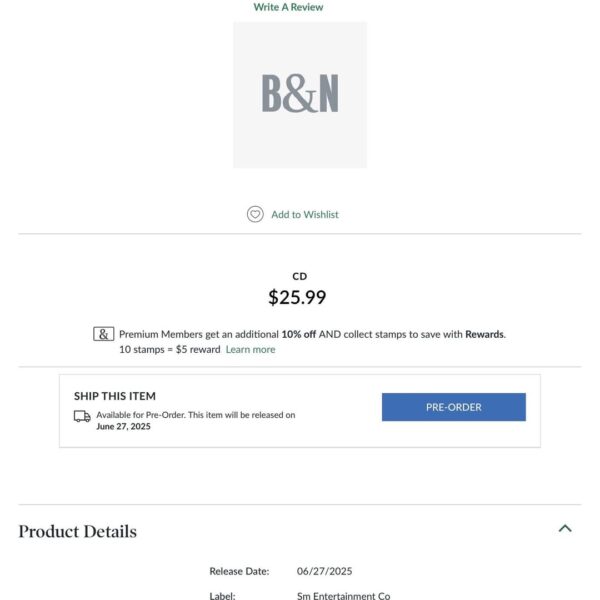Click the June 27, 2025 release notice
The height and width of the screenshot is (600, 600).
[x=123, y=426]
